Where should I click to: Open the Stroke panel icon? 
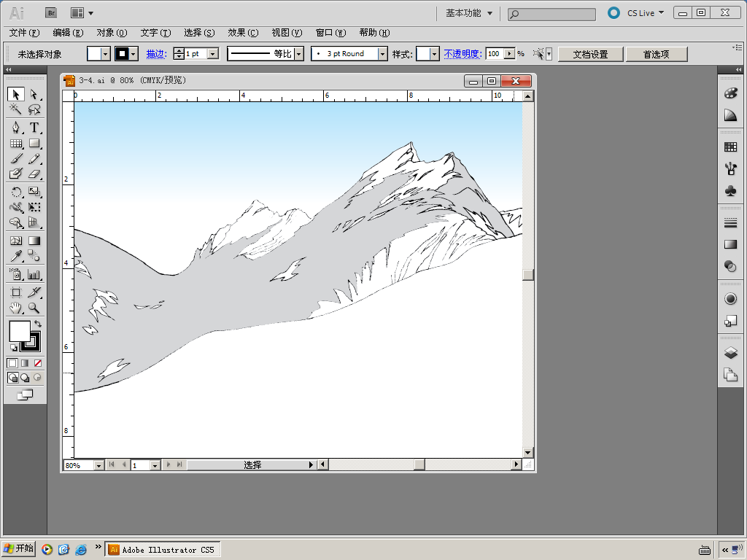point(730,222)
